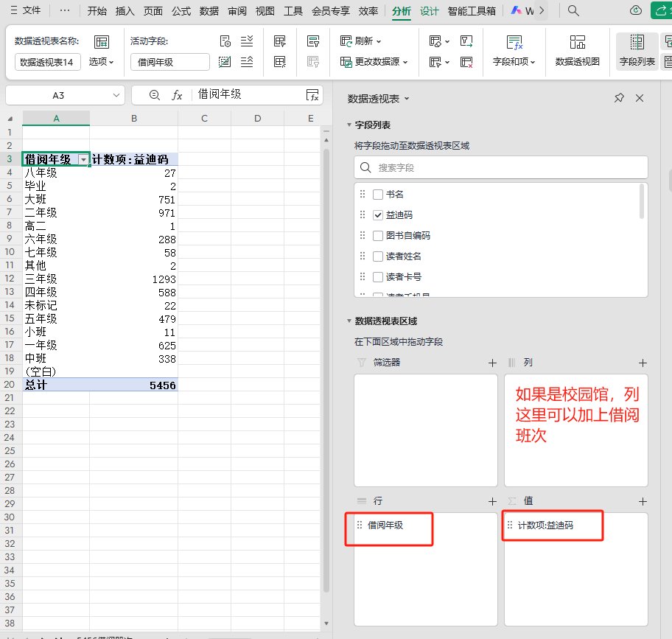Click the 字段列表 (Field List) ribbon icon

coord(637,50)
